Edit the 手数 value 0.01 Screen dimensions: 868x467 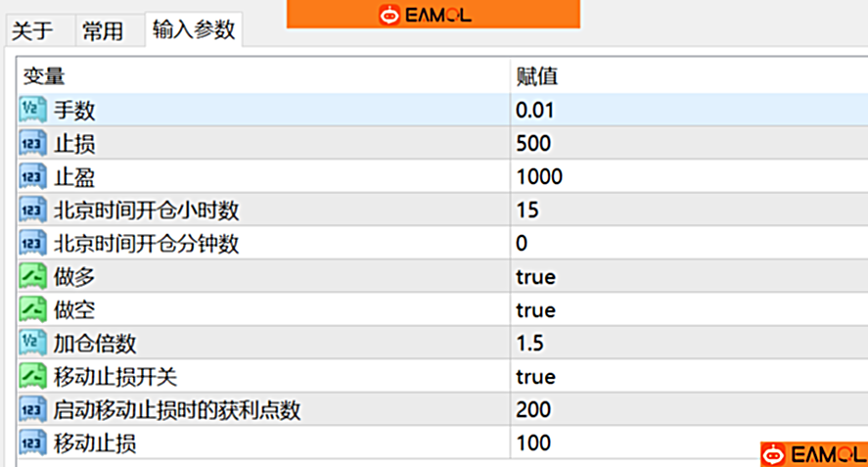(534, 111)
